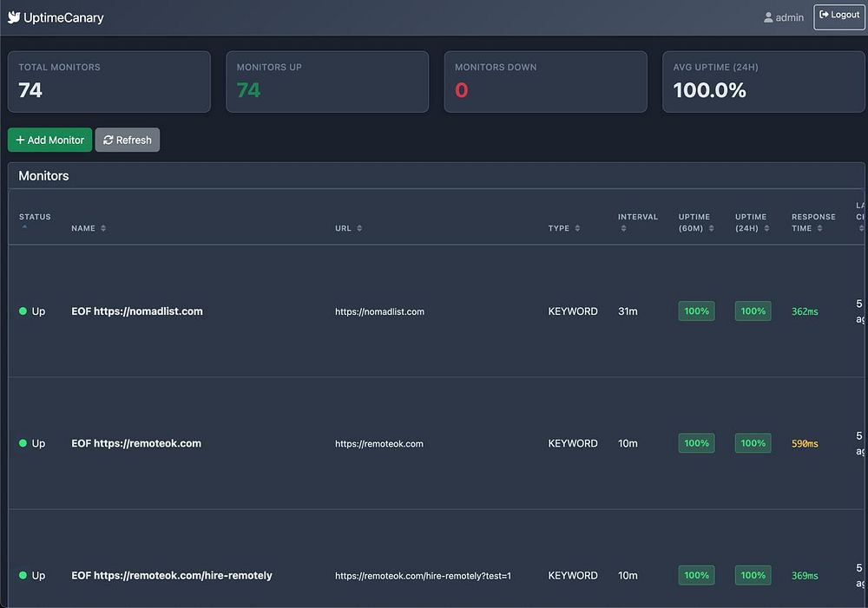This screenshot has width=868, height=608.
Task: Click the green status dot for EOF https://remoteok.com
Action: [x=23, y=443]
